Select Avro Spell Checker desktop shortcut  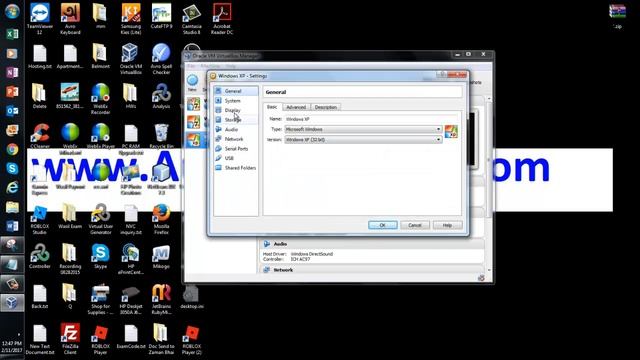point(161,59)
